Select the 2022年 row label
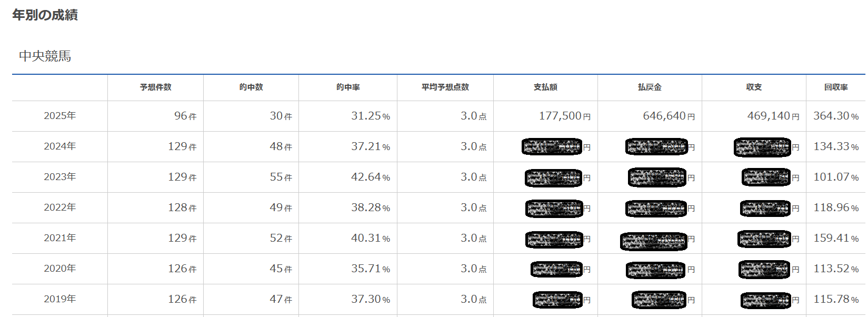 tap(60, 207)
